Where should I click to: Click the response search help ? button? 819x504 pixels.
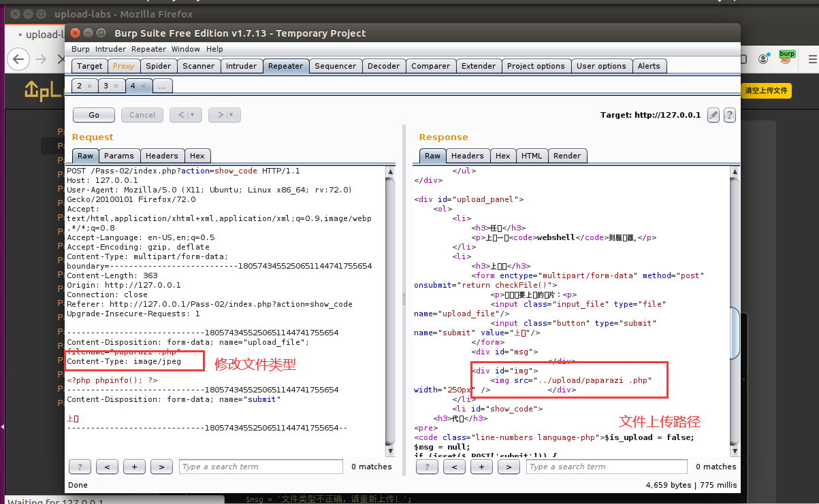[x=427, y=467]
